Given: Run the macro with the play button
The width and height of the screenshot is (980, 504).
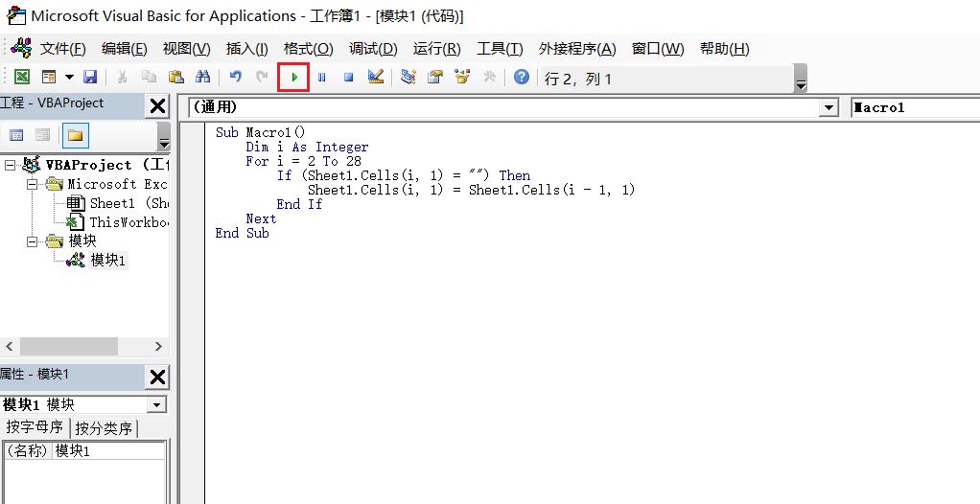Looking at the screenshot, I should click(x=293, y=78).
